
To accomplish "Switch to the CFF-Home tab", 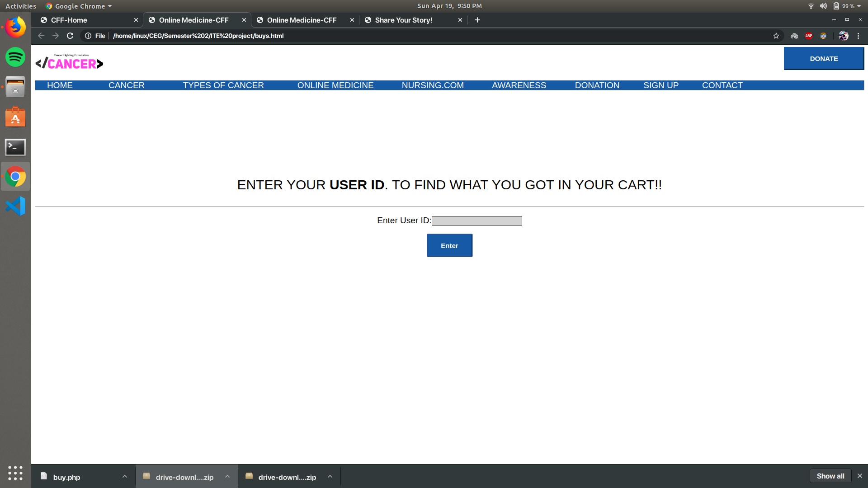I will tap(69, 20).
